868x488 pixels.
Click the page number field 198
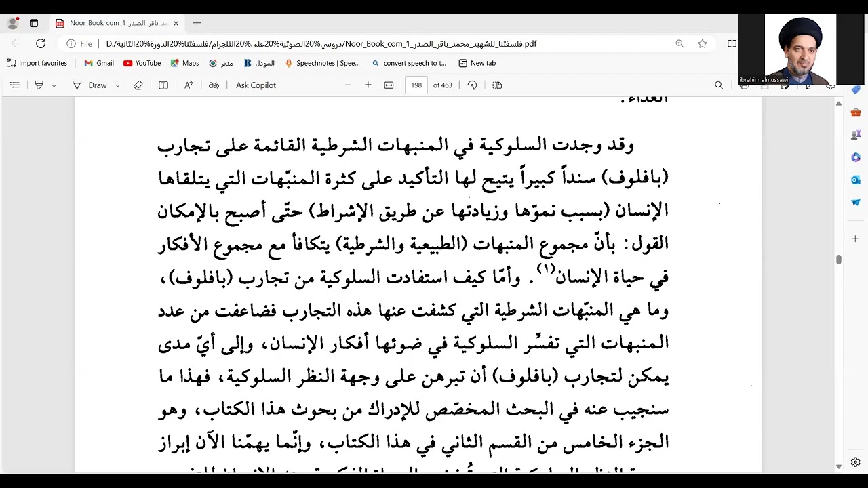(x=416, y=85)
